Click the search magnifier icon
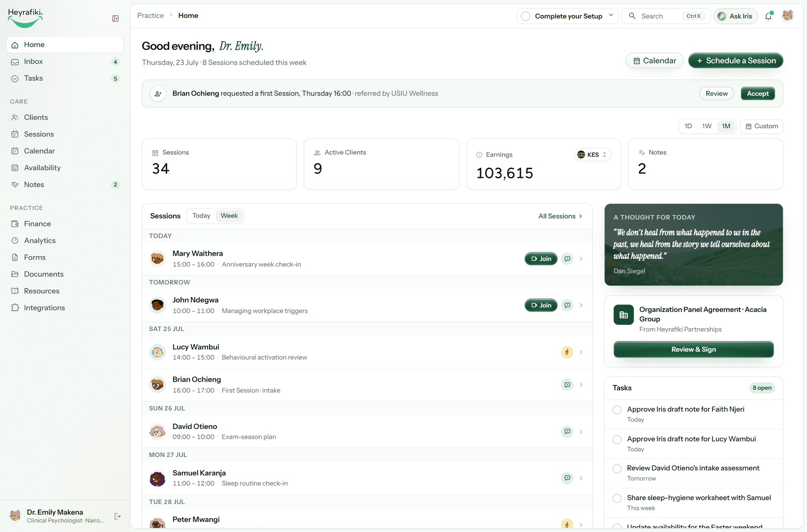The image size is (807, 532). click(632, 16)
